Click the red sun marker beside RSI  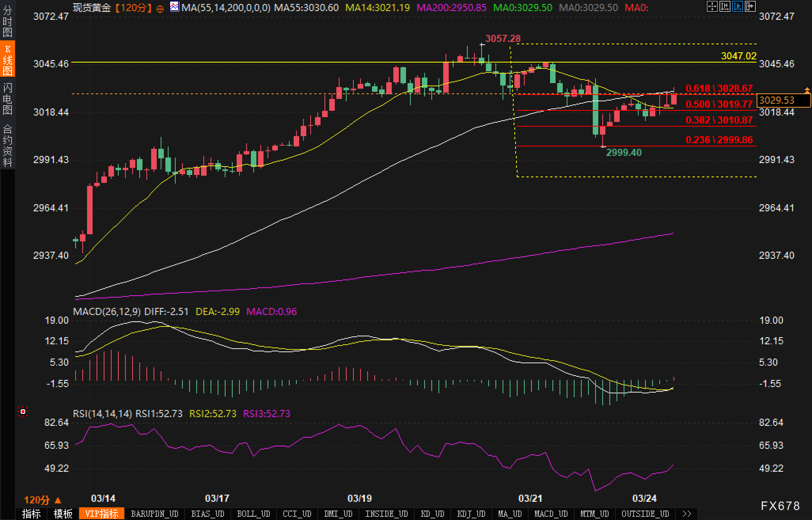(23, 412)
